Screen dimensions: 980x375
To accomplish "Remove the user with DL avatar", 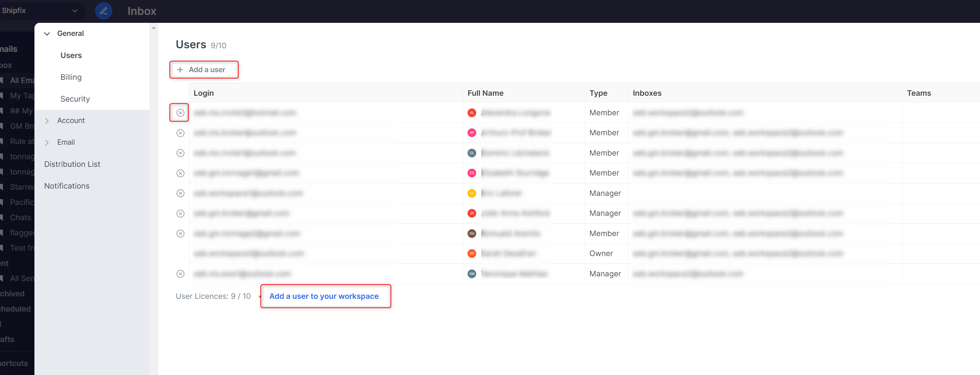I will tap(180, 153).
